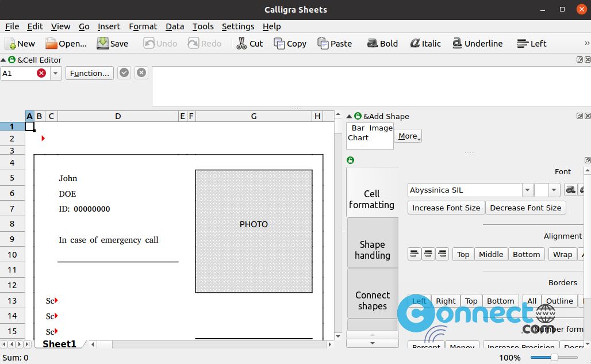Apply left text alignment
Viewport: 591px width, 364px height.
[x=531, y=43]
